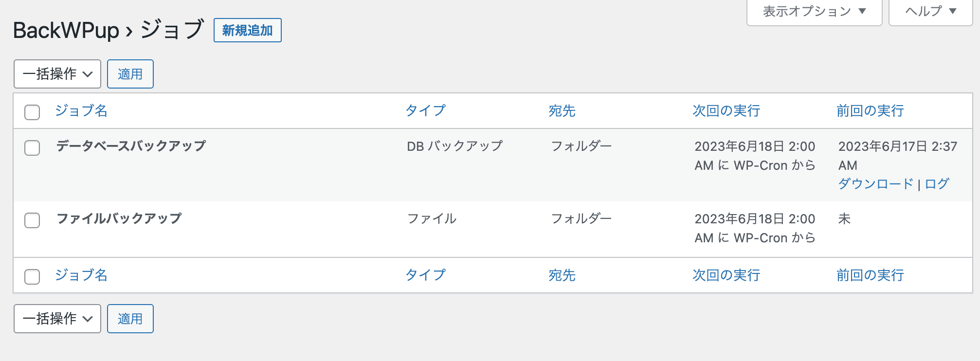Viewport: 980px width, 361px height.
Task: Sort the list by タイプ column
Action: (426, 110)
